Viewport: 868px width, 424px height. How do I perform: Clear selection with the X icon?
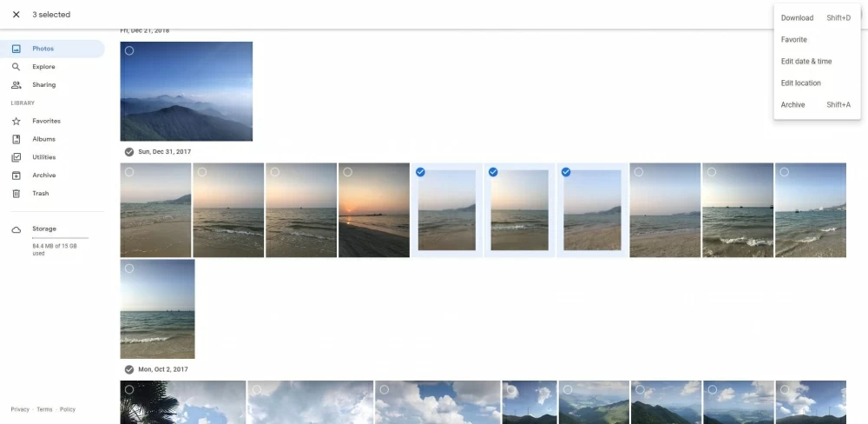16,15
